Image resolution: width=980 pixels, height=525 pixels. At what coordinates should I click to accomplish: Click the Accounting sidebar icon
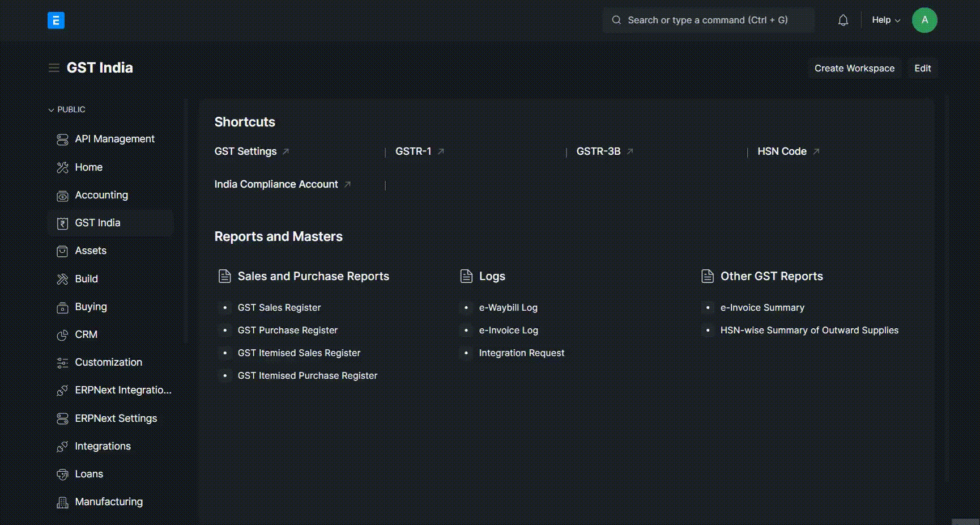[x=62, y=196]
